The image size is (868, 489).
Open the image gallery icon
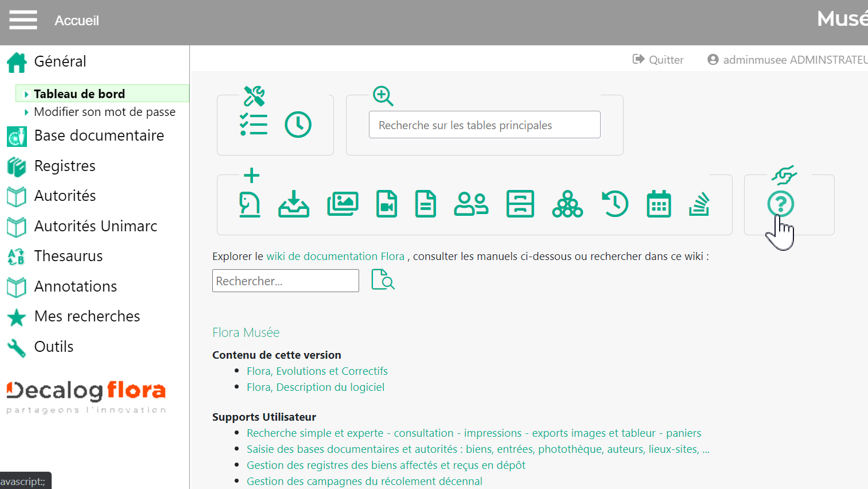(x=342, y=204)
